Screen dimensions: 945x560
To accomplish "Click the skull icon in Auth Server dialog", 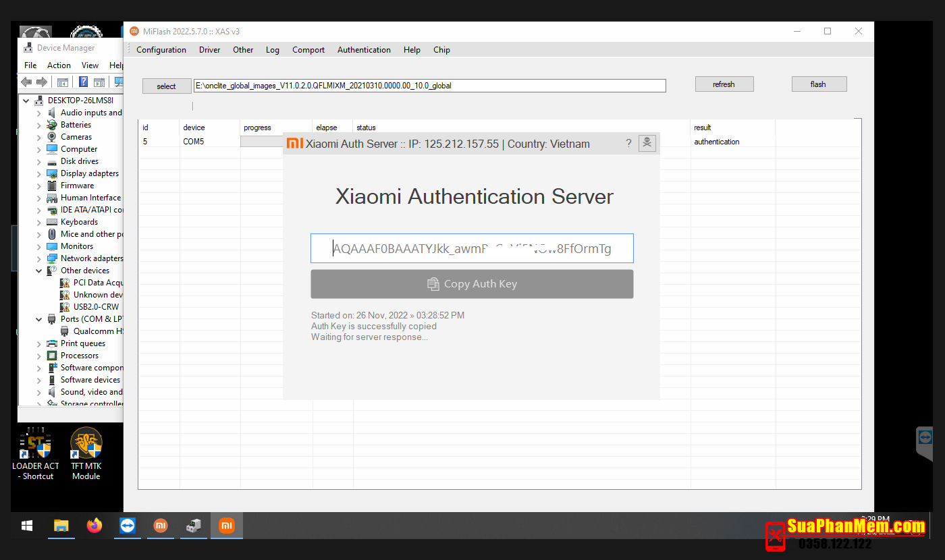I will coord(647,143).
